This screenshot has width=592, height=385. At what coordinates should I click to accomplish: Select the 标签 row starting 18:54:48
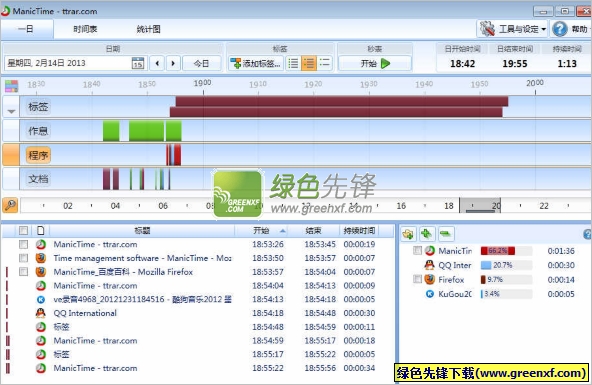pos(196,327)
